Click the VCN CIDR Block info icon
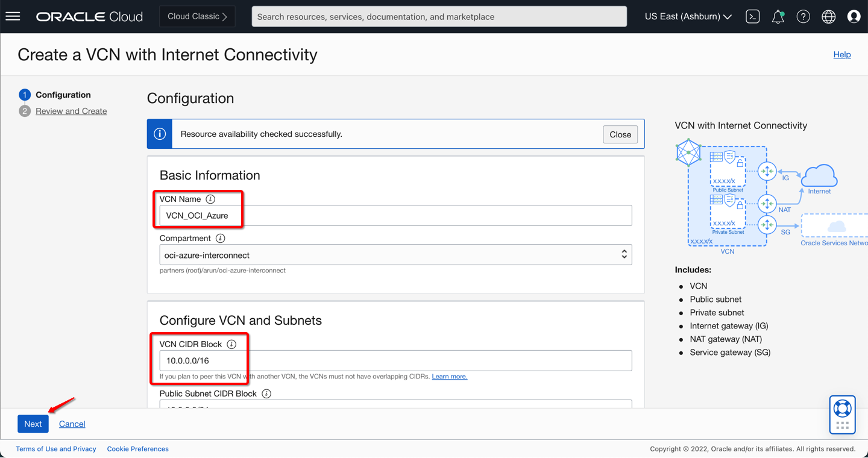The height and width of the screenshot is (458, 868). pyautogui.click(x=231, y=345)
